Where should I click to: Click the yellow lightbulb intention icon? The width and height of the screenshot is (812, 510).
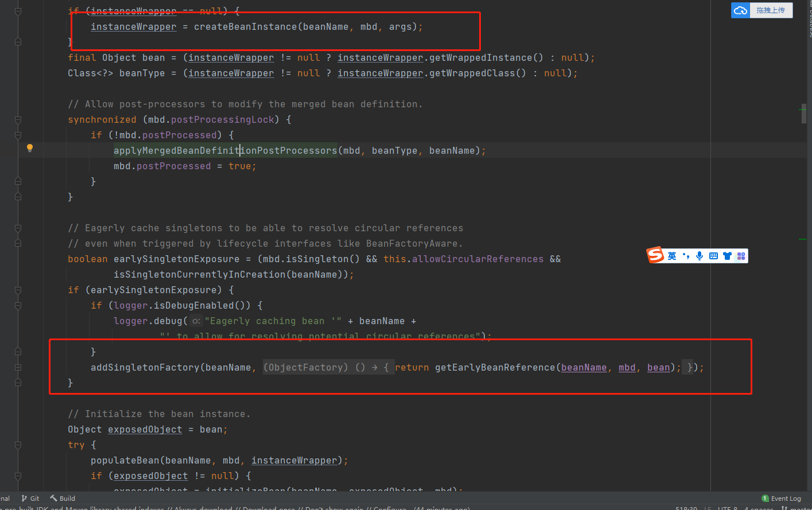point(30,148)
